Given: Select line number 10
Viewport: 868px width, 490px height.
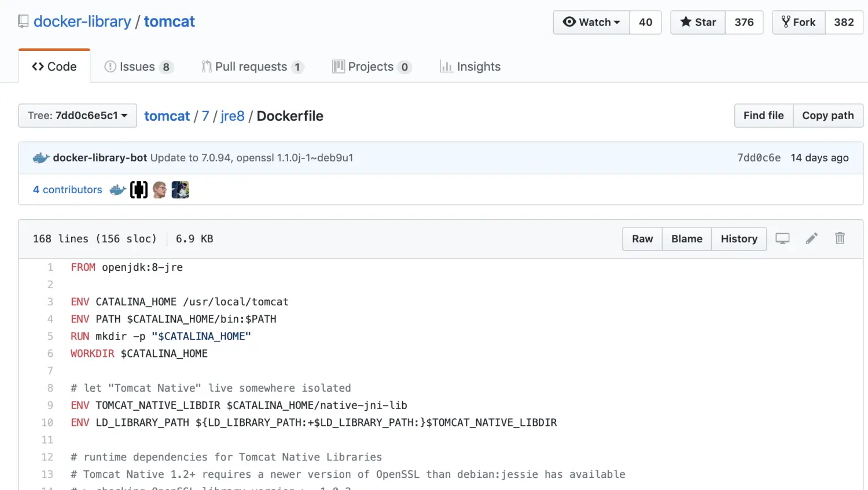Looking at the screenshot, I should [x=47, y=423].
